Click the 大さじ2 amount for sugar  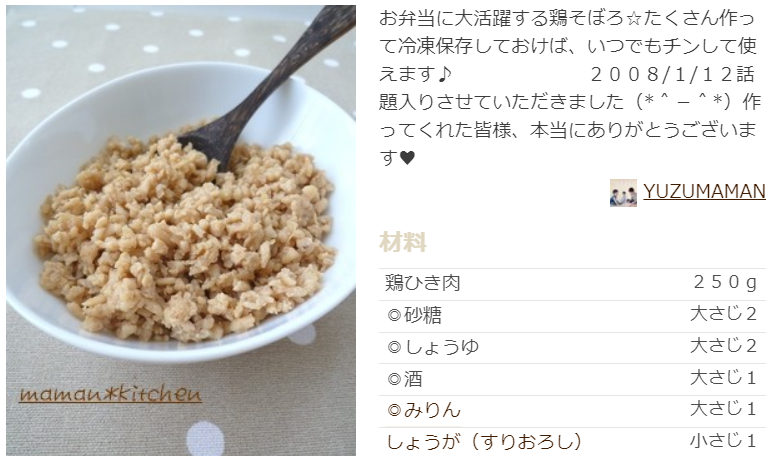tap(723, 314)
